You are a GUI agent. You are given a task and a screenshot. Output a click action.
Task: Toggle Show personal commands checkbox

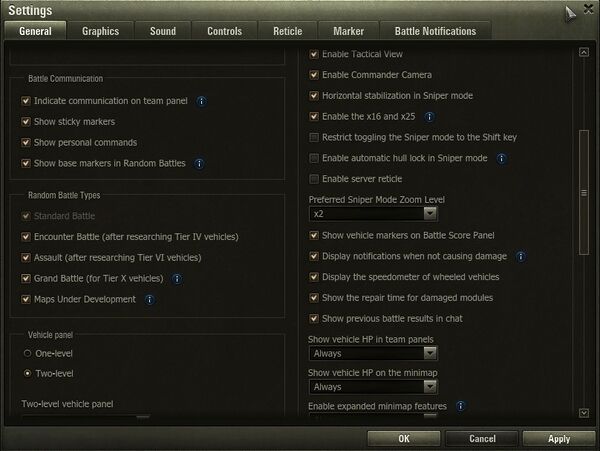pyautogui.click(x=26, y=143)
